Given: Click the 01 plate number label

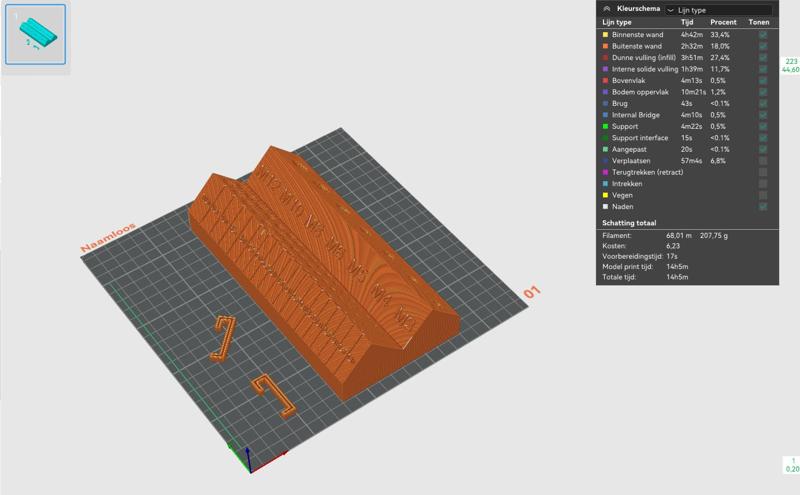Looking at the screenshot, I should pyautogui.click(x=532, y=292).
